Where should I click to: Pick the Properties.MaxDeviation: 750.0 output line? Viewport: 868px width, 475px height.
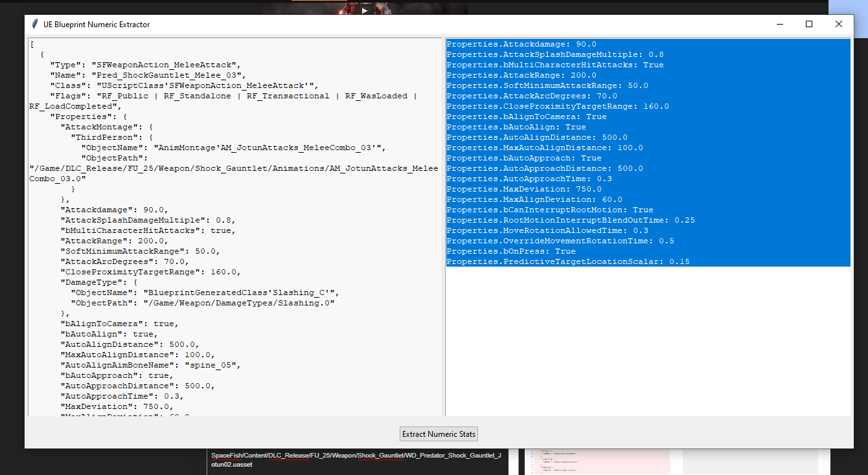pos(524,189)
